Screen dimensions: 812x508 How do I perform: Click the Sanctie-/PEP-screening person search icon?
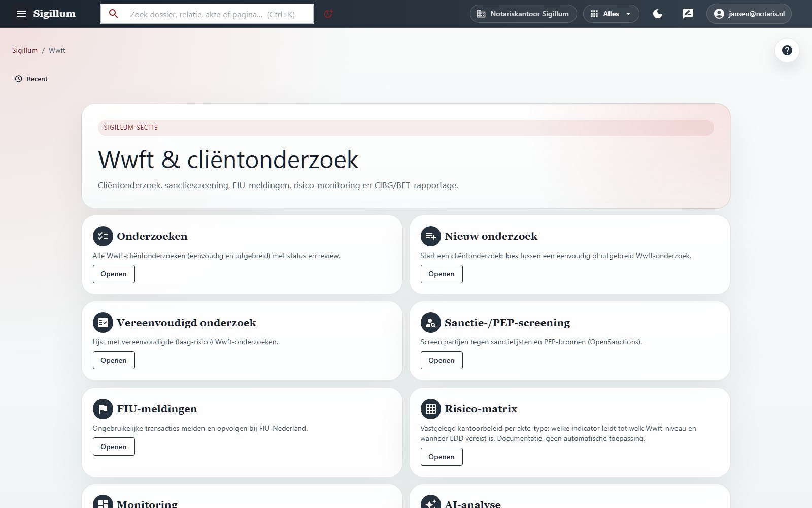tap(430, 323)
